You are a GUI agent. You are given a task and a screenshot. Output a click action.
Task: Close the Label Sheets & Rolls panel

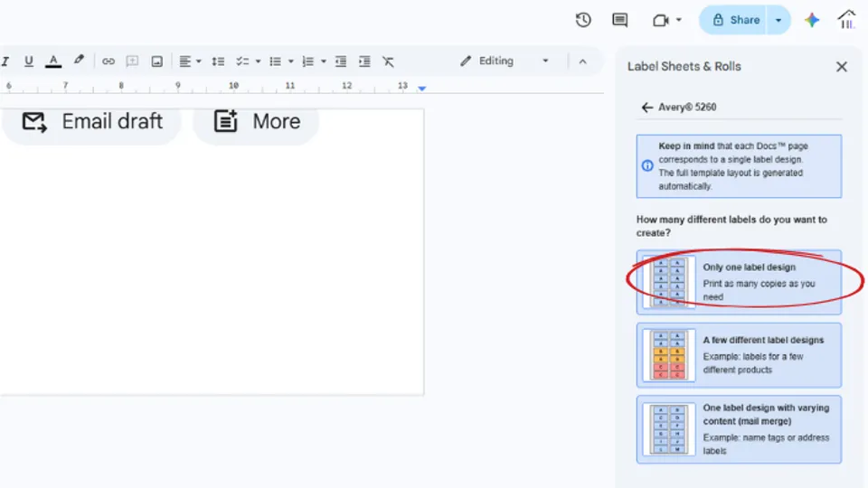click(842, 67)
